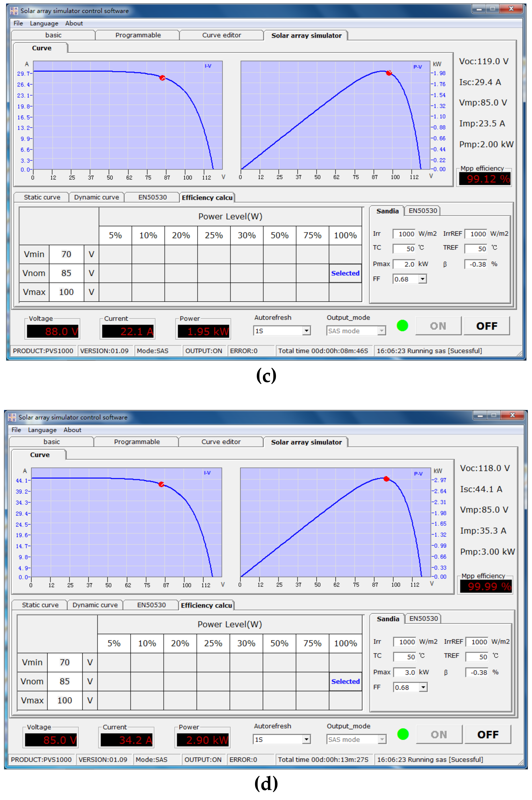Open the File menu in top window
The image size is (532, 800).
[18, 23]
